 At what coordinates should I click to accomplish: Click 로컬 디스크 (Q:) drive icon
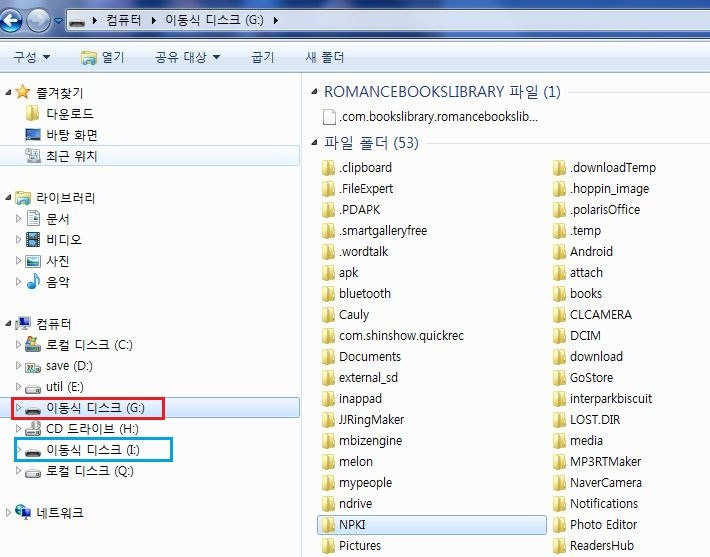click(33, 472)
